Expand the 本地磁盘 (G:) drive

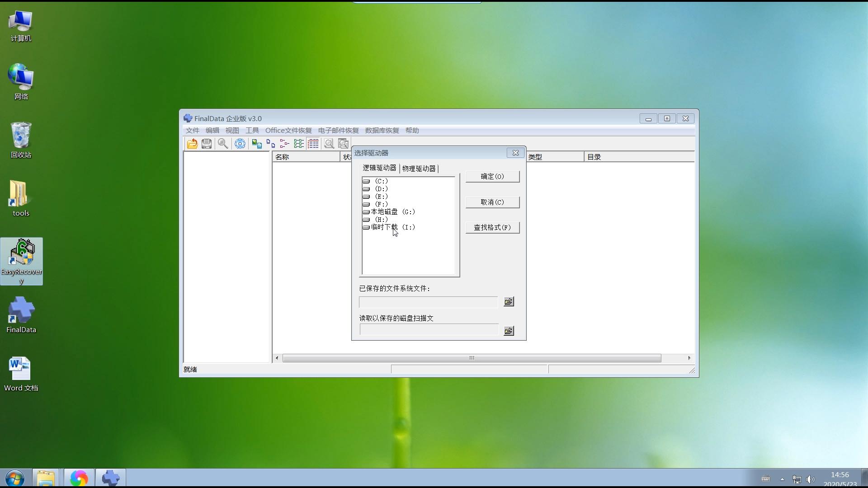click(x=391, y=211)
